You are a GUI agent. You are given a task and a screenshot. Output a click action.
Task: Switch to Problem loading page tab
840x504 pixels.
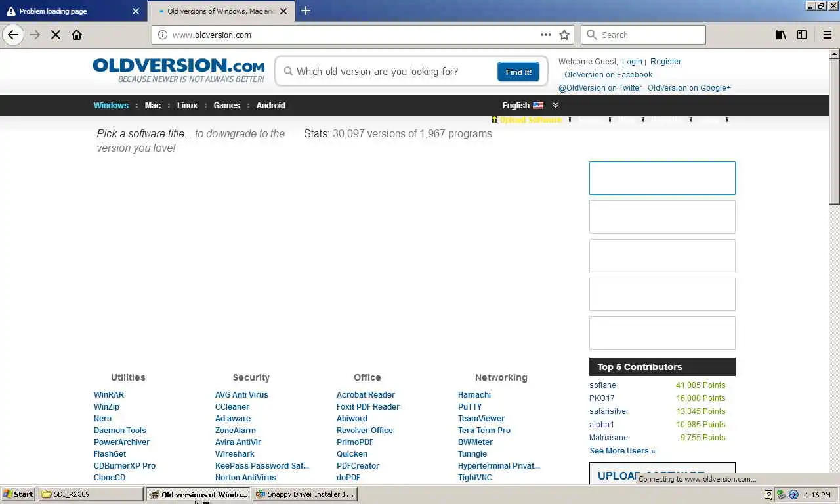[x=72, y=11]
